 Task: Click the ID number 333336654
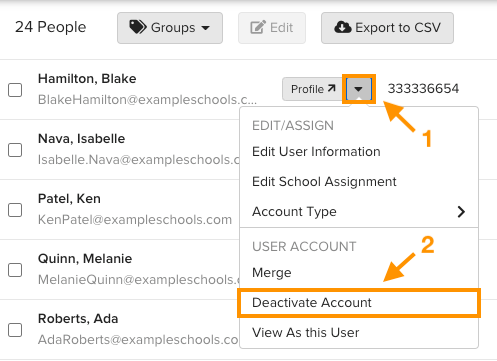tap(423, 89)
